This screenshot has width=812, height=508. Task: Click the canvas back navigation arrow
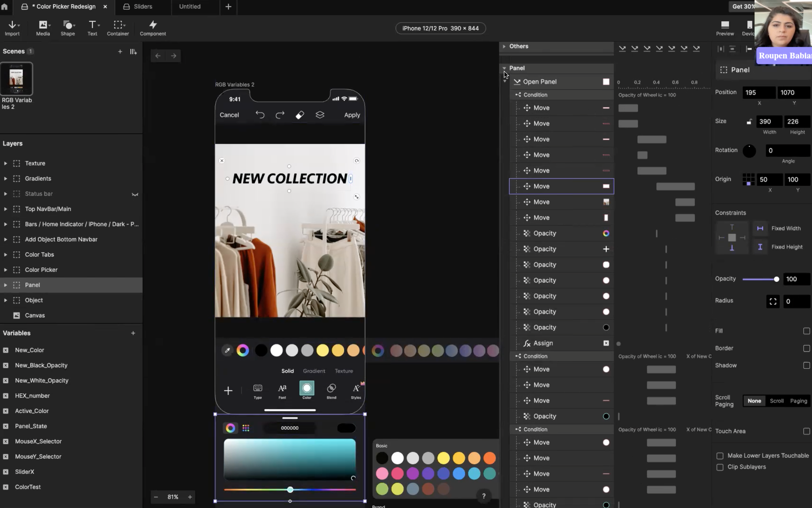pyautogui.click(x=158, y=56)
